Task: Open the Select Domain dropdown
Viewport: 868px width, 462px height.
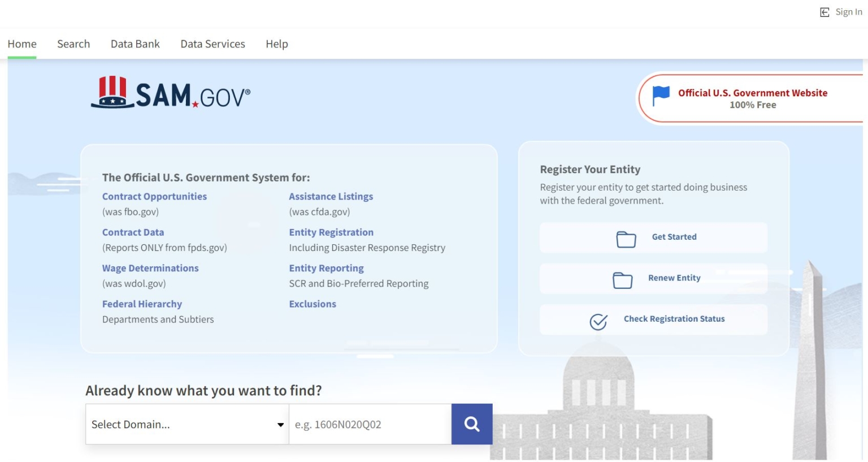Action: [187, 424]
